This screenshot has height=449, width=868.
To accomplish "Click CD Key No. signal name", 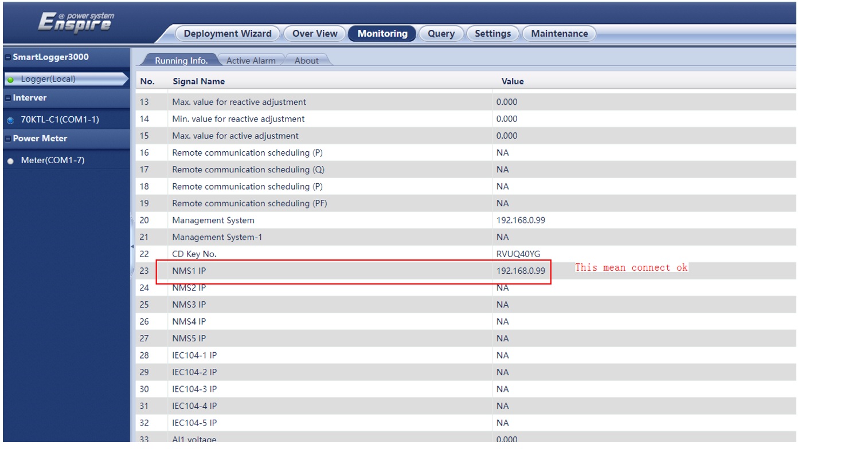I will tap(194, 254).
